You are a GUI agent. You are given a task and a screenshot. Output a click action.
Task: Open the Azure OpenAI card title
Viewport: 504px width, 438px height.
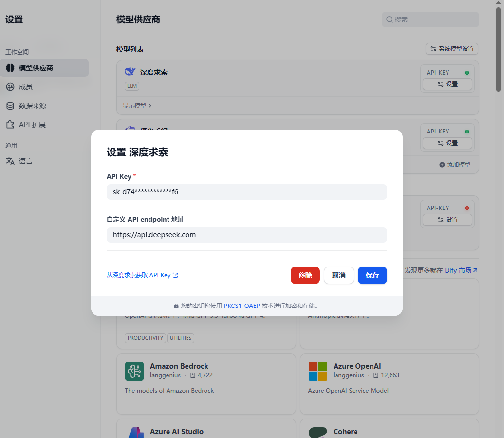[x=357, y=366]
